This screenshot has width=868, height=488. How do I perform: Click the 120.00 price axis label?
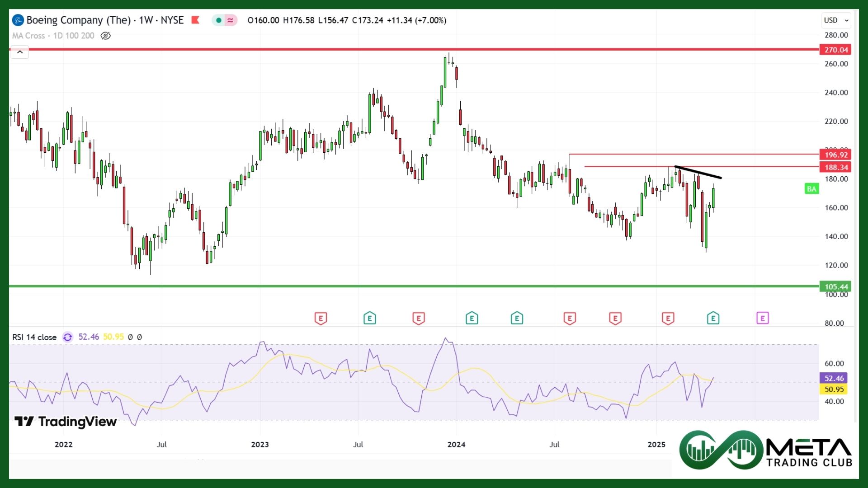[836, 265]
